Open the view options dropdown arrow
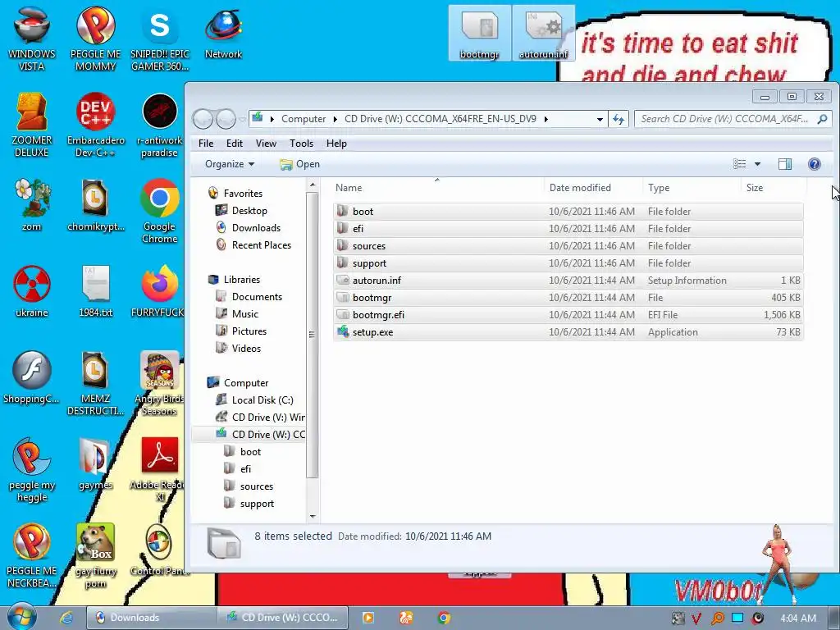The width and height of the screenshot is (840, 630). tap(757, 164)
